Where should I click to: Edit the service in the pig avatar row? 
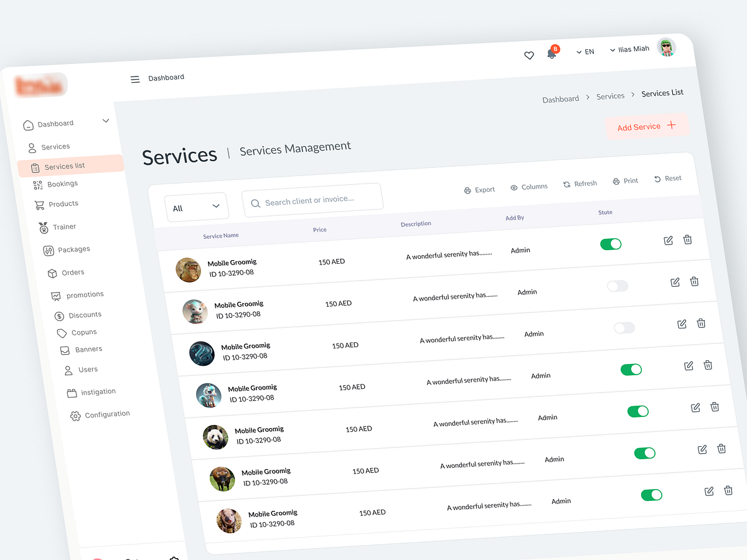tap(710, 492)
